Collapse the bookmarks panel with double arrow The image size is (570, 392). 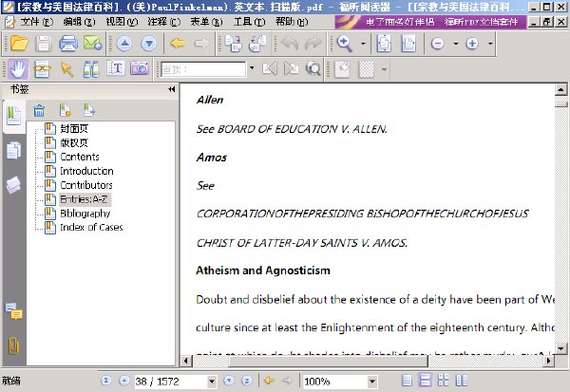click(x=172, y=89)
